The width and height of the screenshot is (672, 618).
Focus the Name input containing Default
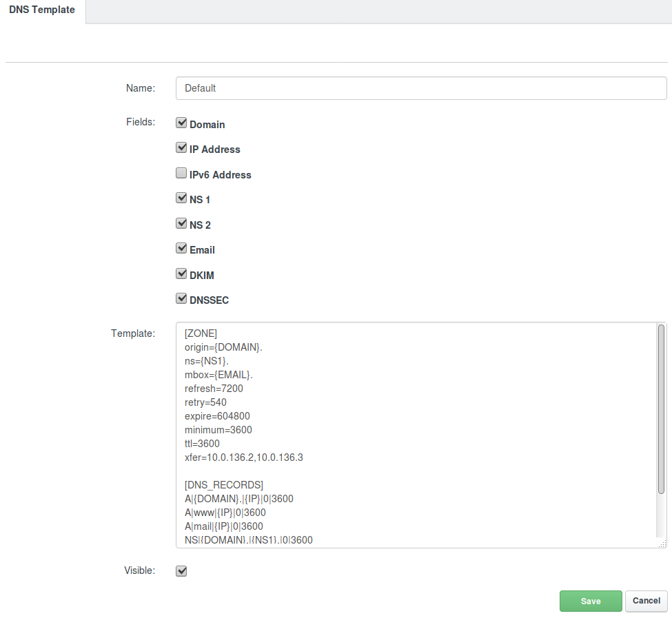[x=421, y=88]
